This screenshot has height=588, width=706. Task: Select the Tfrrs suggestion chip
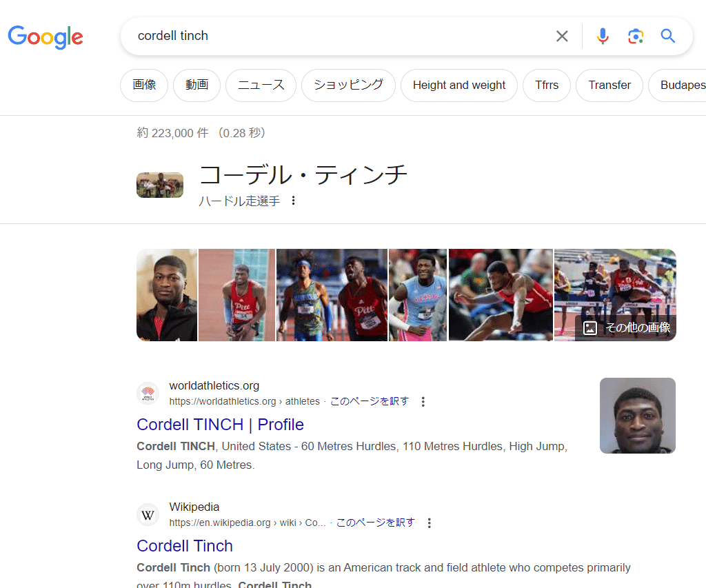tap(547, 85)
